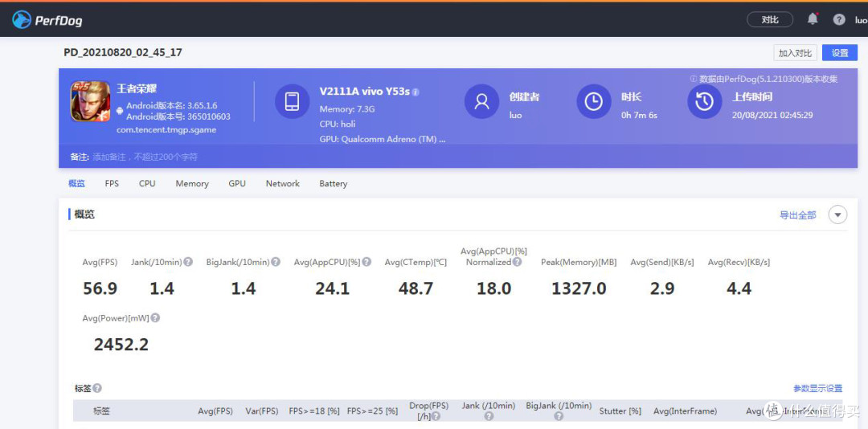Screen dimensions: 868x429
Task: Click the Peak(Memory) value 1327.0
Action: [579, 288]
